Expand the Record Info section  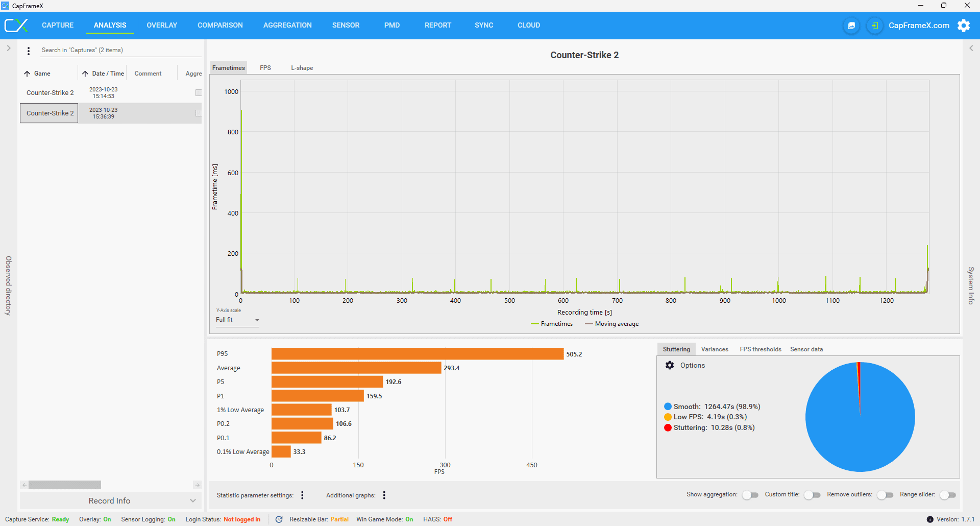(x=111, y=500)
